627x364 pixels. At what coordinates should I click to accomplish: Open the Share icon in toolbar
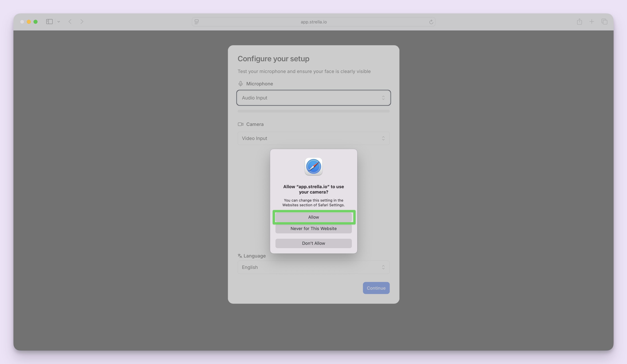click(x=579, y=22)
